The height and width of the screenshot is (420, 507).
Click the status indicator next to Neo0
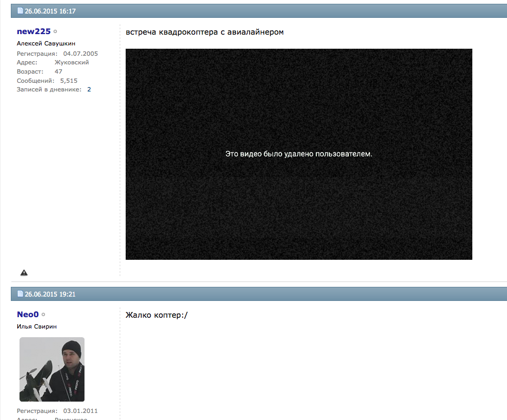pos(43,314)
